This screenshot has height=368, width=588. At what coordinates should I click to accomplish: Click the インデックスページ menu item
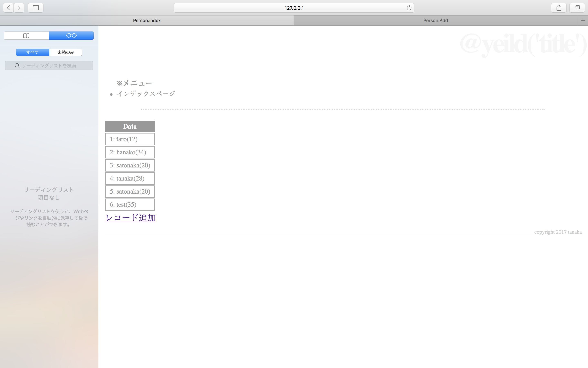pyautogui.click(x=146, y=94)
